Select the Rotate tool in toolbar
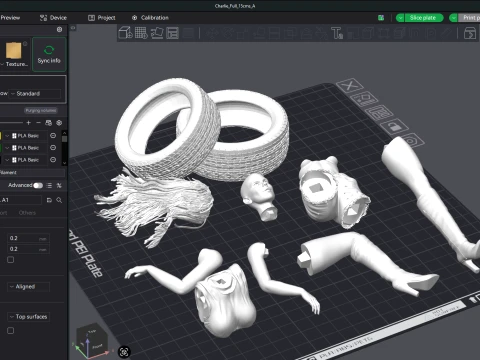480x360 pixels. 227,33
